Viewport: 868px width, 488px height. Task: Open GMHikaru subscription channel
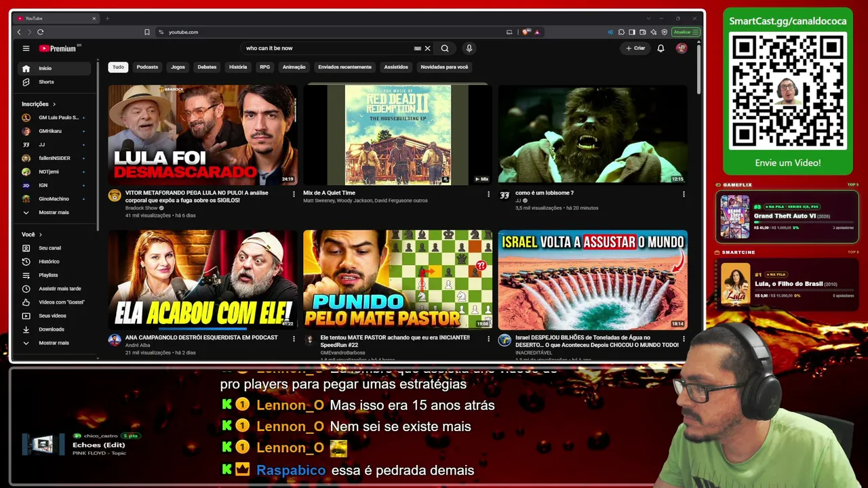[54, 131]
